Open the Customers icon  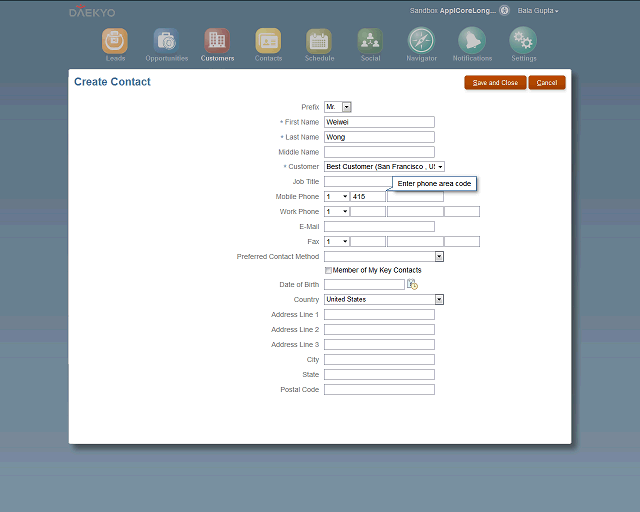217,40
